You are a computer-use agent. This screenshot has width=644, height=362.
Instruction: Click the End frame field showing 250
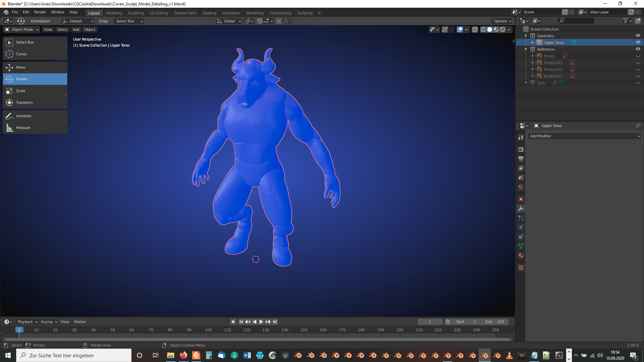[x=495, y=322]
